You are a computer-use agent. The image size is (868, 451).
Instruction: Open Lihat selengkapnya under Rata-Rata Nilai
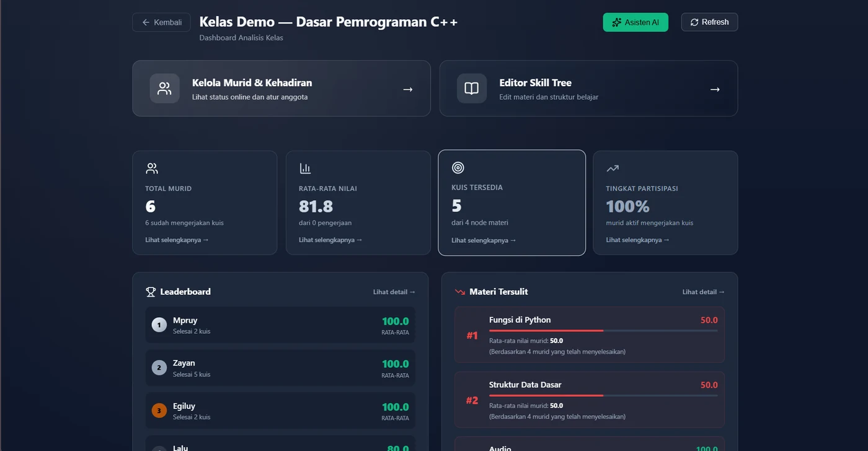point(330,240)
